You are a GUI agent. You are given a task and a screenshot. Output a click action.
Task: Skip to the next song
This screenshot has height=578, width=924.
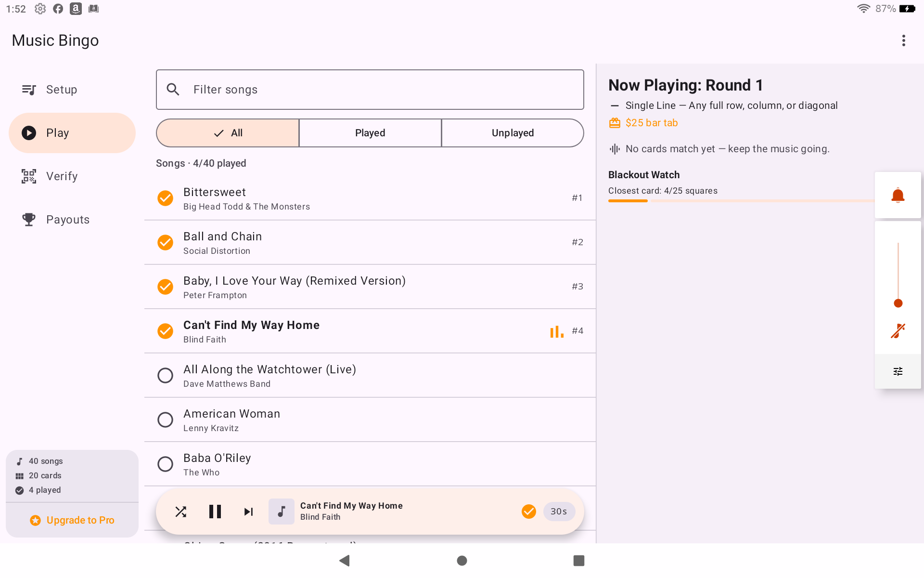(x=248, y=512)
